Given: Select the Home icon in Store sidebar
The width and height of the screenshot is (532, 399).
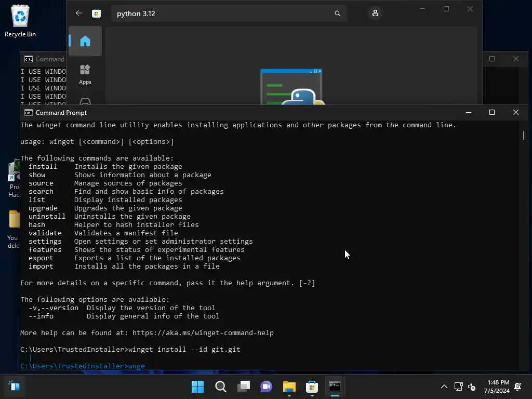Looking at the screenshot, I should coord(85,41).
